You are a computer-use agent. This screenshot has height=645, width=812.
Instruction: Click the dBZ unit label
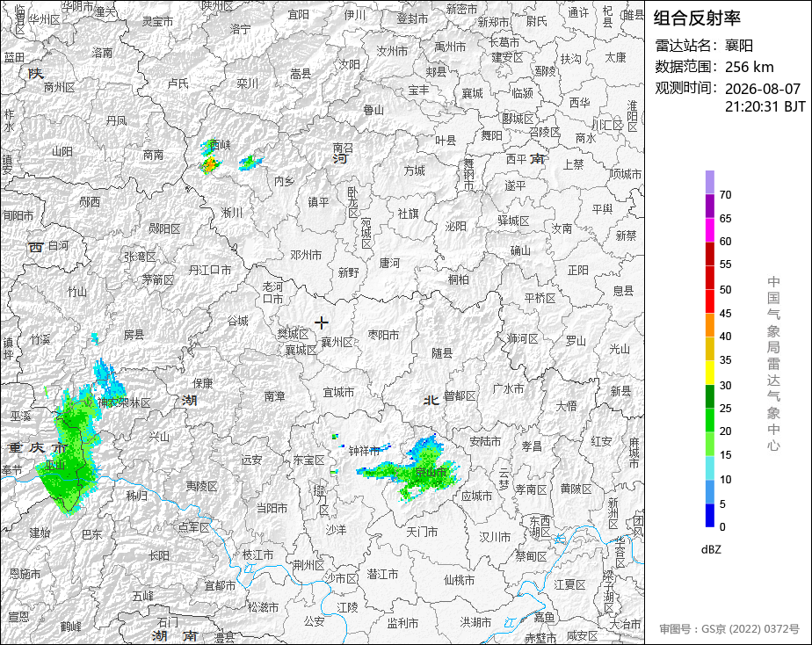(711, 550)
